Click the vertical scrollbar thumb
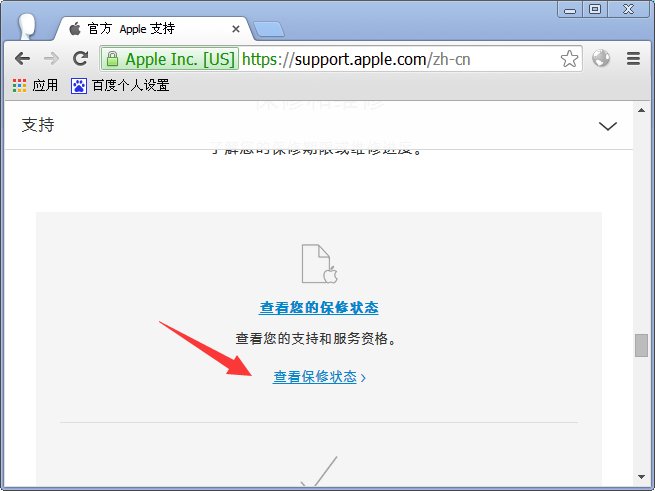655x491 pixels. 641,345
